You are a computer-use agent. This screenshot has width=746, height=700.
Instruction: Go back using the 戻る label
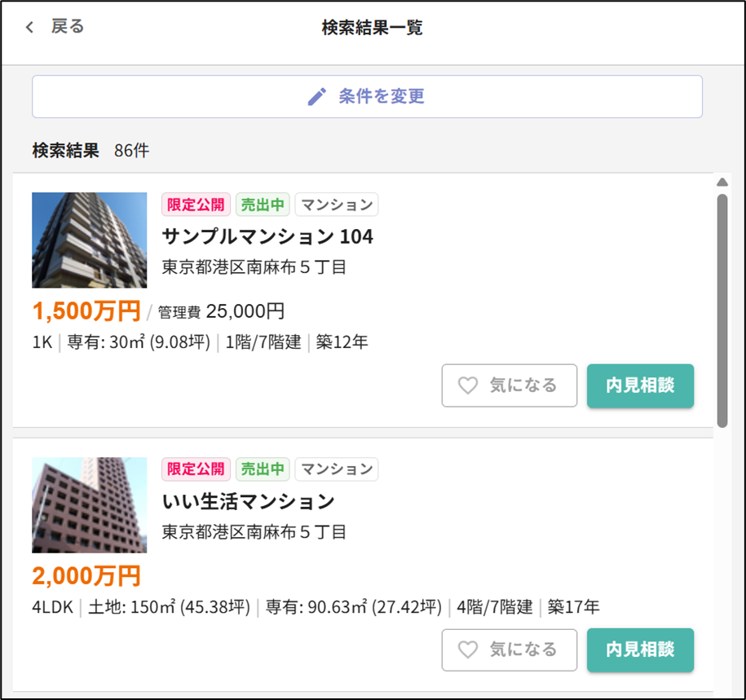68,27
